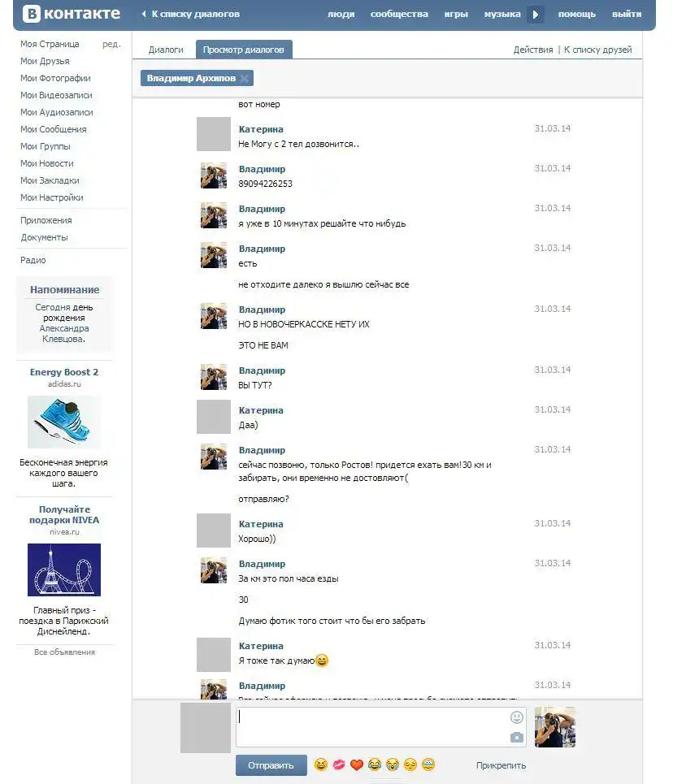The width and height of the screenshot is (673, 784).
Task: Click the message text input field
Action: [370, 726]
